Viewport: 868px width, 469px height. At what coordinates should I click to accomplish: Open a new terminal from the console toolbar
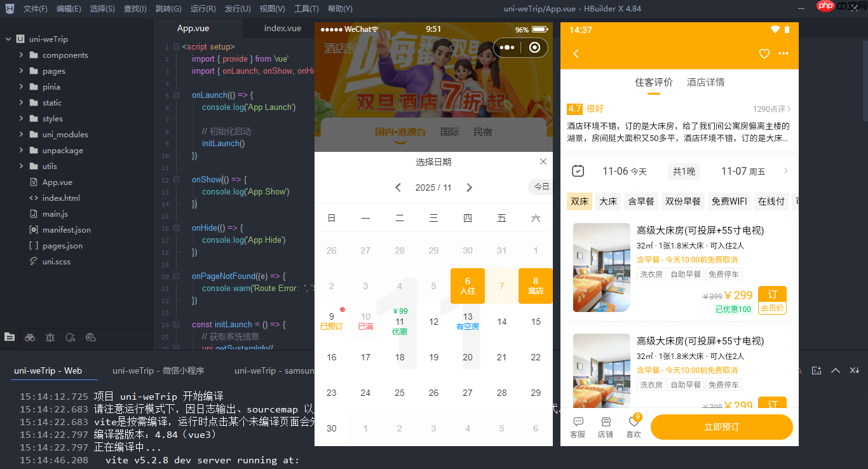[816, 370]
